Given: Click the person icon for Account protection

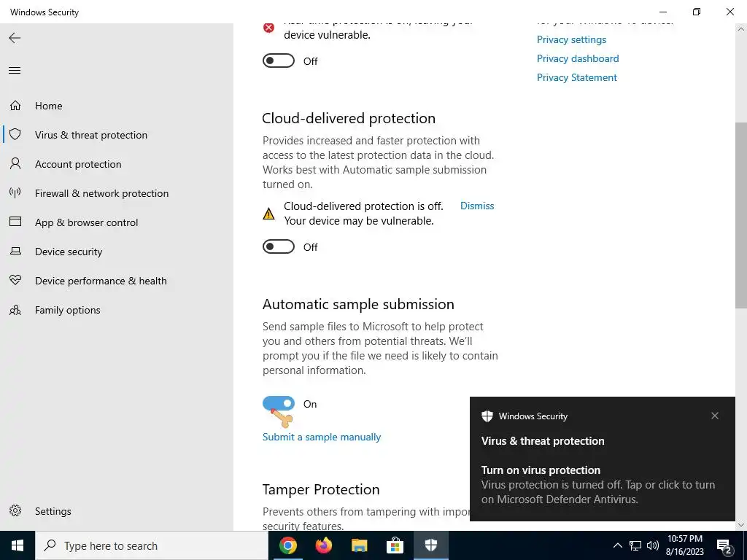Looking at the screenshot, I should (x=15, y=164).
